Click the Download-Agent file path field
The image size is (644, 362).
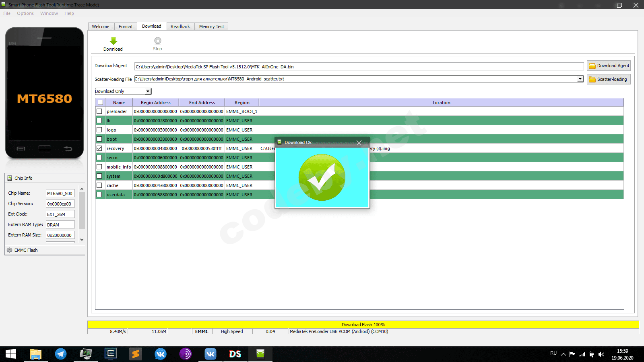(x=359, y=67)
